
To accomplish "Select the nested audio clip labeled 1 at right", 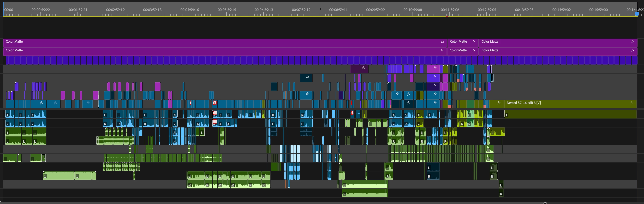I will pos(570,115).
